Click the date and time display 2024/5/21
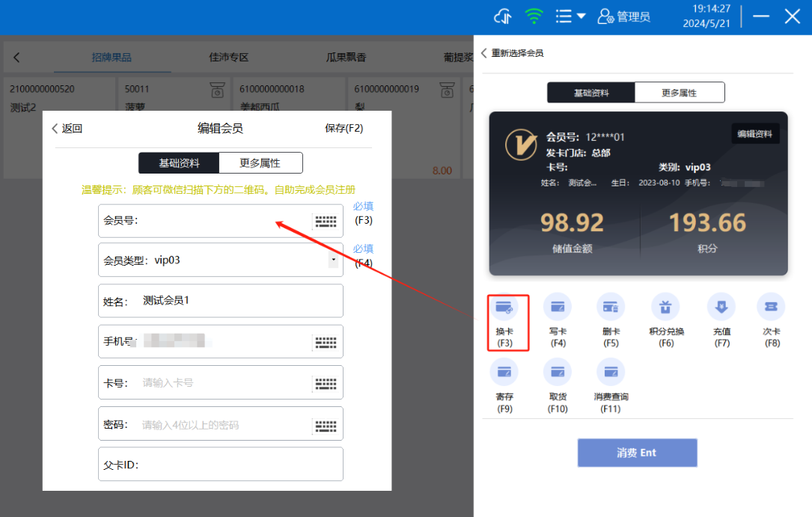812x517 pixels. (706, 16)
